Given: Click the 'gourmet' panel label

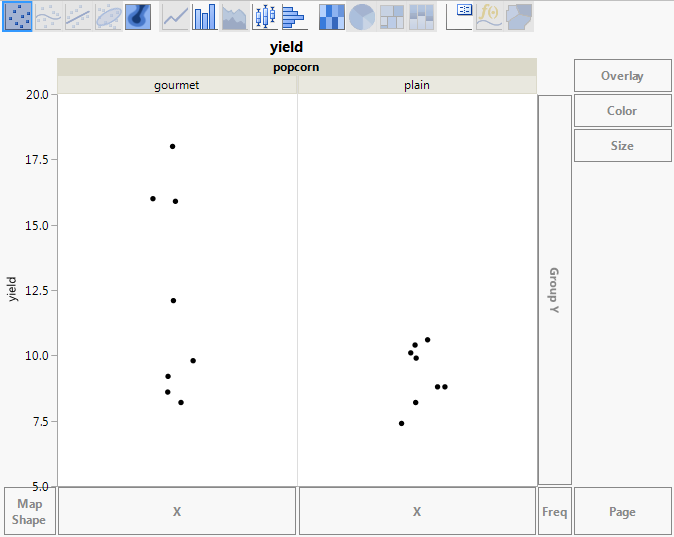Looking at the screenshot, I should click(x=177, y=85).
